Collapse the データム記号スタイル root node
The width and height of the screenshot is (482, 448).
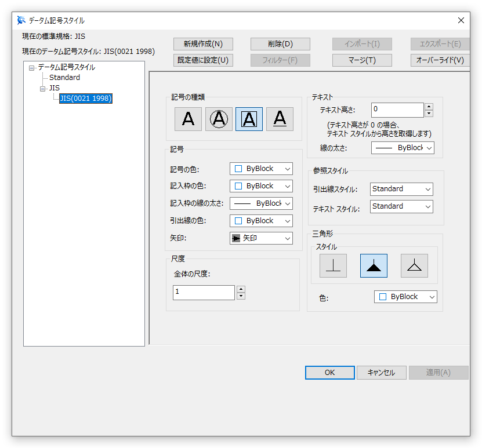tap(31, 67)
